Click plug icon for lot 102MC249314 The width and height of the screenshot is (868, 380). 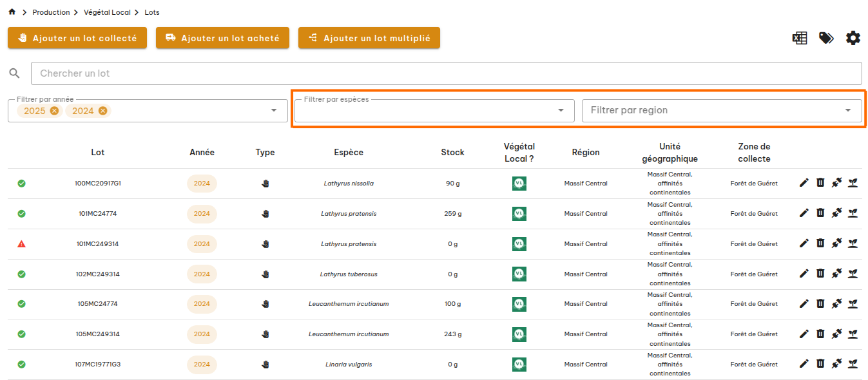coord(836,274)
